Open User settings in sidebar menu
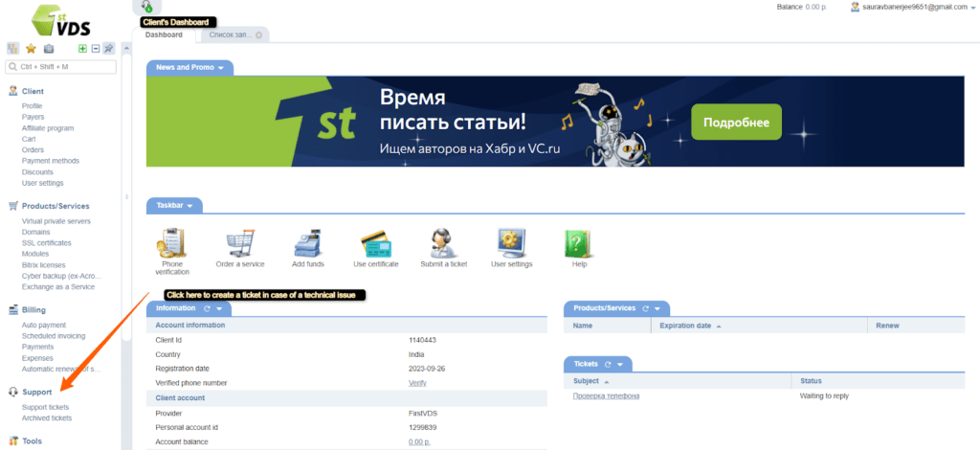This screenshot has height=450, width=980. tap(42, 183)
